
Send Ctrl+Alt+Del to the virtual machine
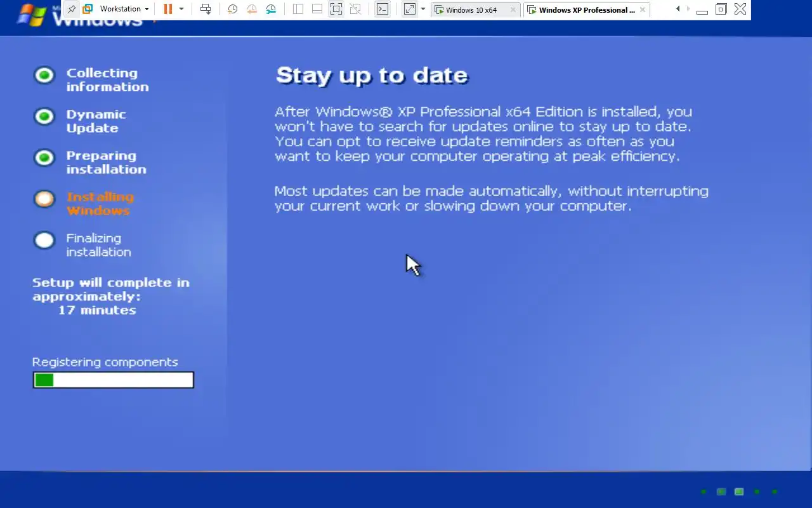pos(206,10)
